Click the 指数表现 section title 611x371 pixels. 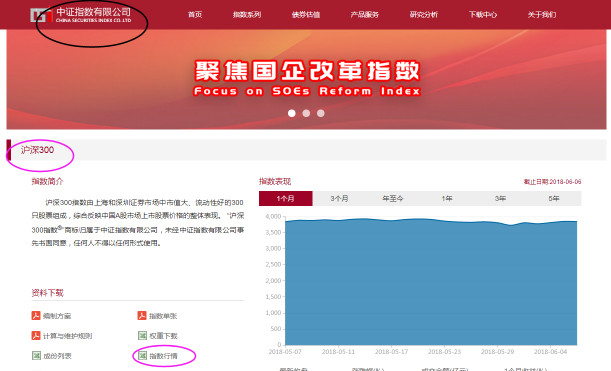(275, 181)
